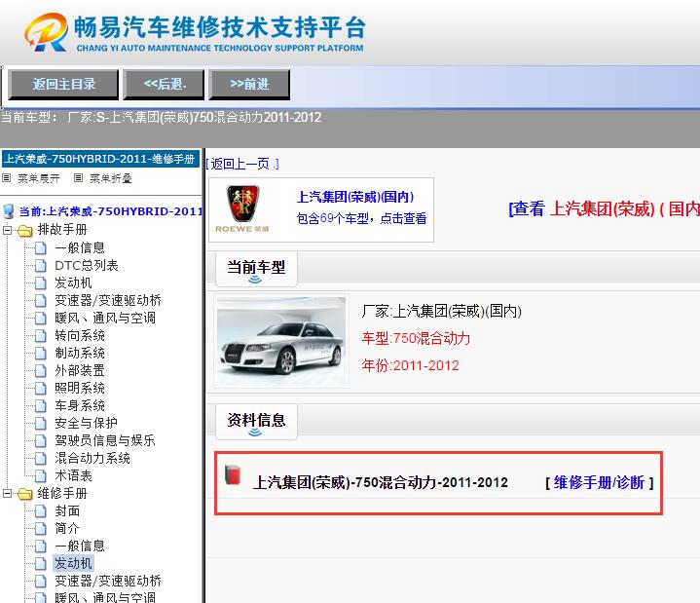This screenshot has height=603, width=700.
Task: Open the 混合动力系统 entry
Action: [x=92, y=458]
